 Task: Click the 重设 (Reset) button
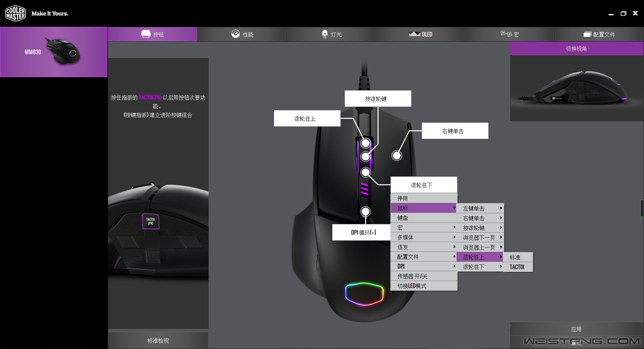point(577,342)
